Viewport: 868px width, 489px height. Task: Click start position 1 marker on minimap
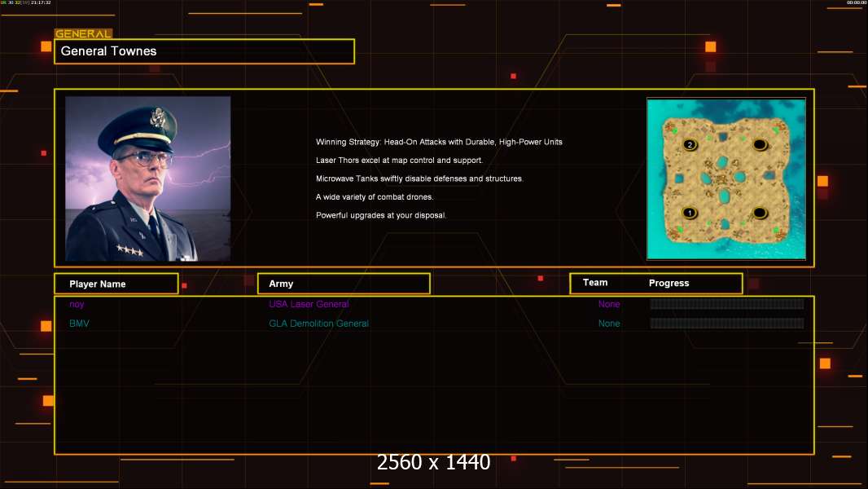[690, 213]
